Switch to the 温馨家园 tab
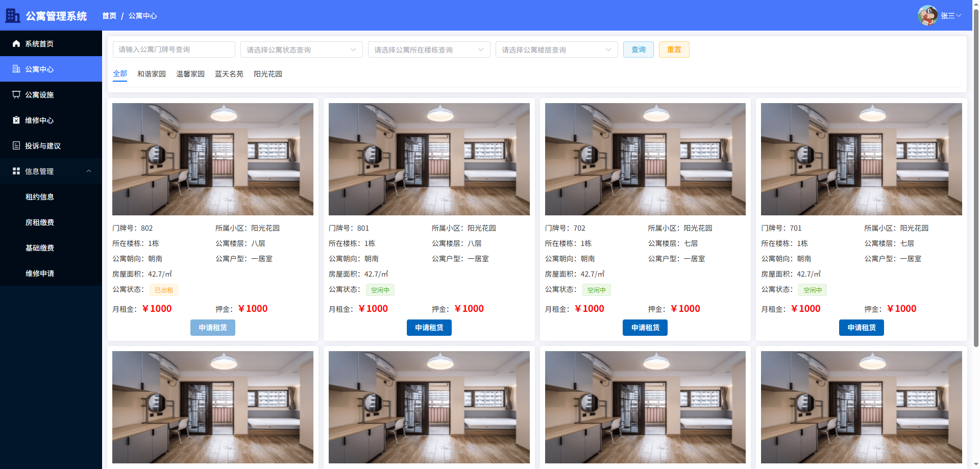The image size is (980, 469). (x=190, y=74)
